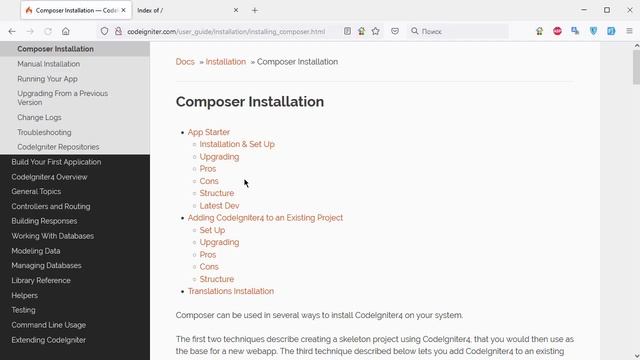Open Pros link under App Starter

pos(208,169)
